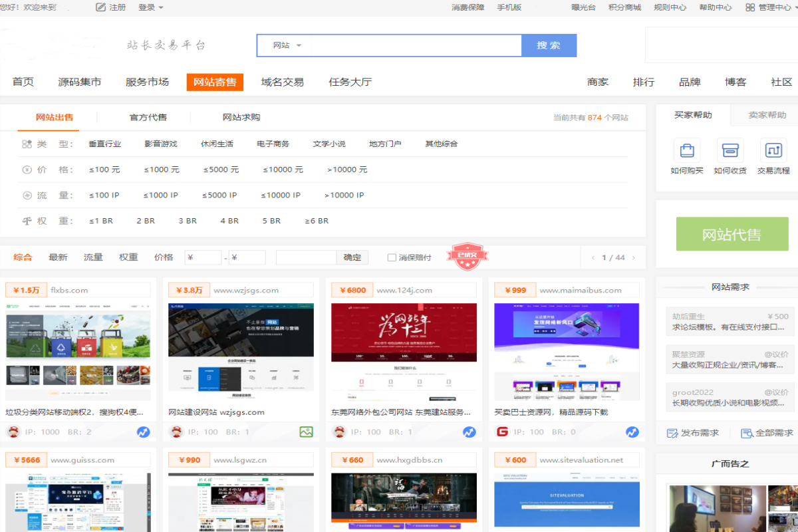Viewport: 798px width, 532px height.
Task: Open 消费保障 link in top bar
Action: (467, 7)
